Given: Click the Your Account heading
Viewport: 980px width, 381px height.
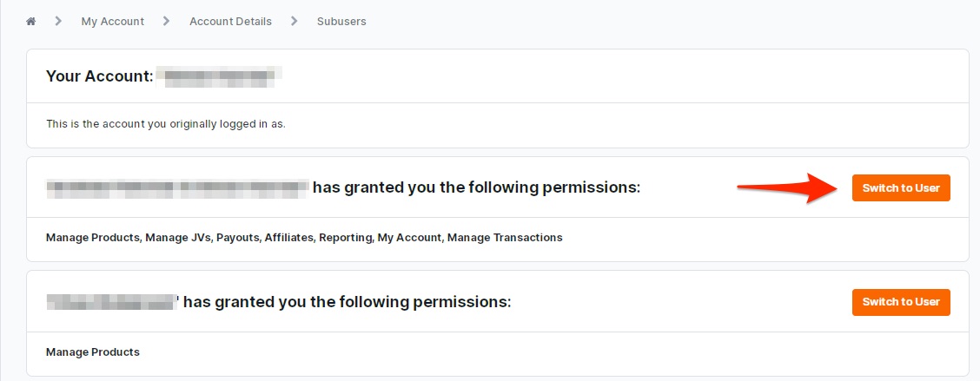Looking at the screenshot, I should click(99, 77).
